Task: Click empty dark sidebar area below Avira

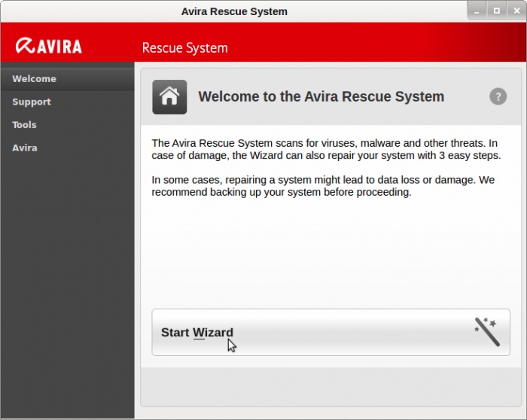Action: [68, 285]
